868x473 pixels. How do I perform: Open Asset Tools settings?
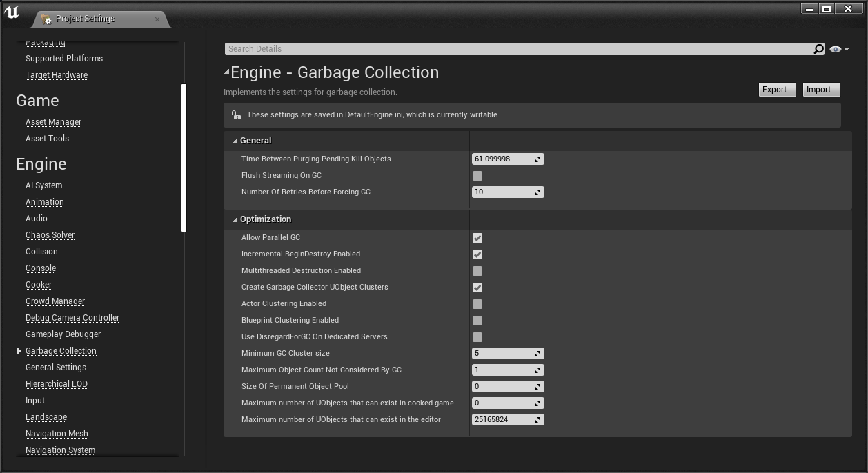pos(47,139)
